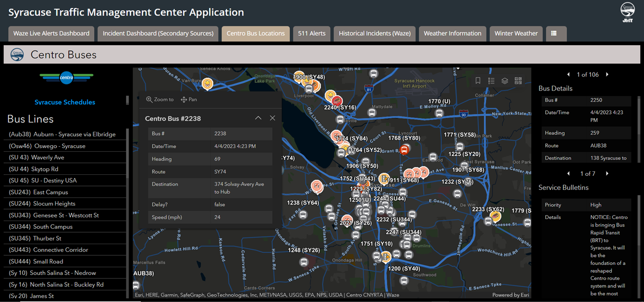Click the bus marker near Mattydale
The width and height of the screenshot is (644, 302).
point(371,113)
